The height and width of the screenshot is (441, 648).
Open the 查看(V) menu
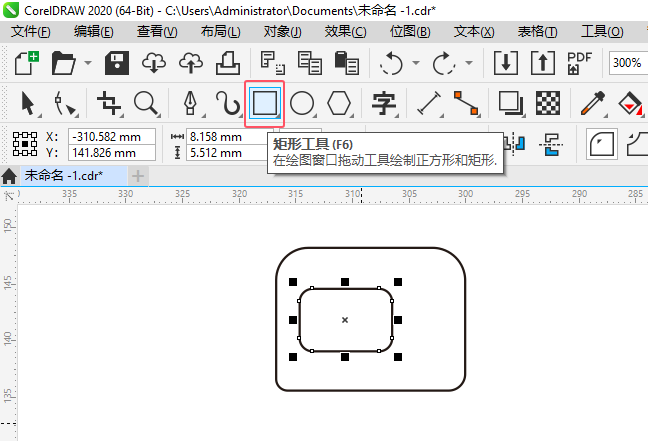[157, 32]
